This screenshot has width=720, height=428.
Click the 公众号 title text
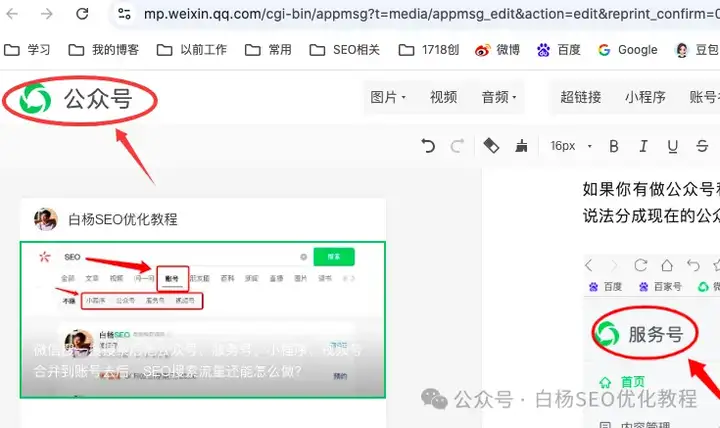coord(98,99)
